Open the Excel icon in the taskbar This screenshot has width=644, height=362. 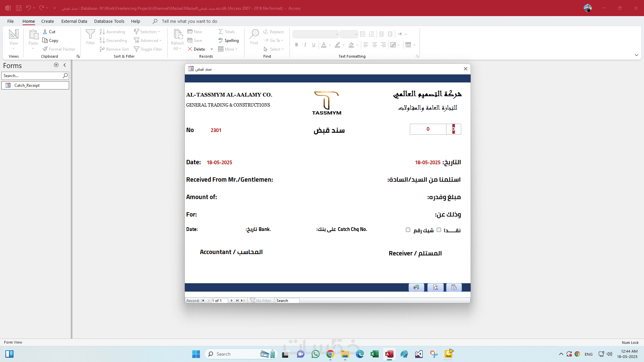tap(374, 354)
